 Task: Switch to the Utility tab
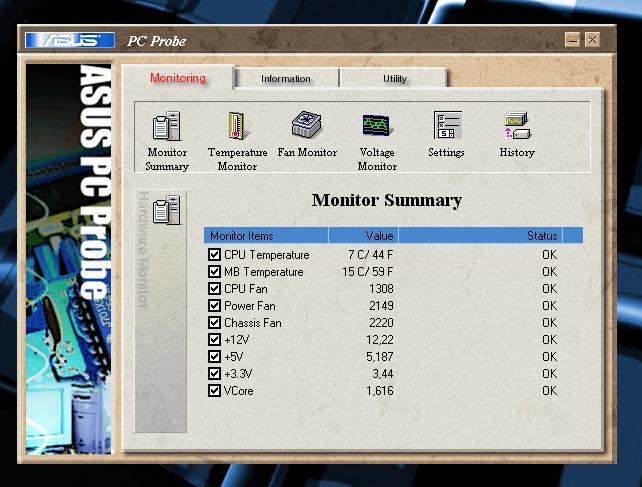click(x=394, y=78)
